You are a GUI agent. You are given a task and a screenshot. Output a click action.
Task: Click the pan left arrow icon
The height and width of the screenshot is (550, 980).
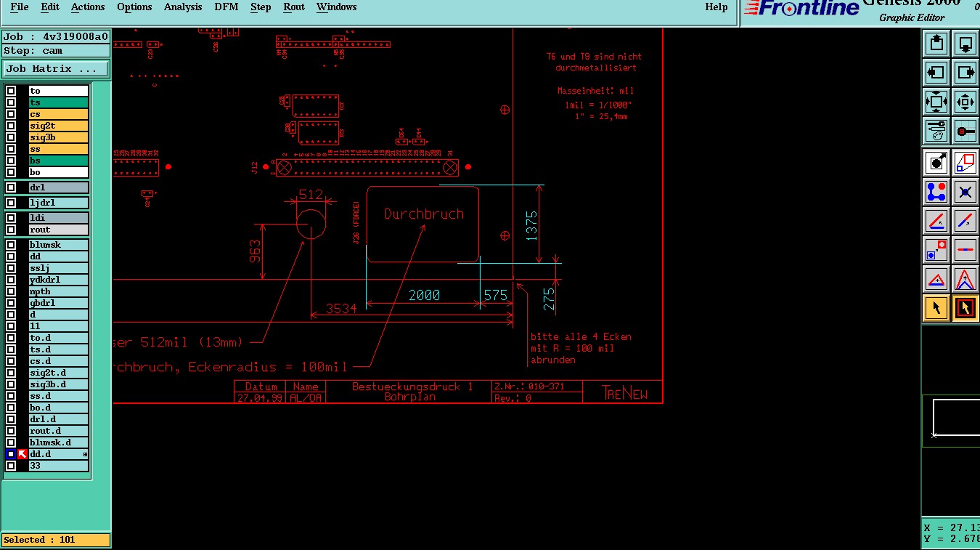click(936, 73)
